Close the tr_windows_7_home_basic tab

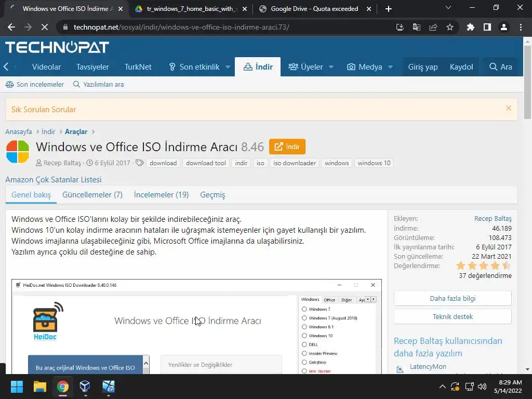point(245,9)
